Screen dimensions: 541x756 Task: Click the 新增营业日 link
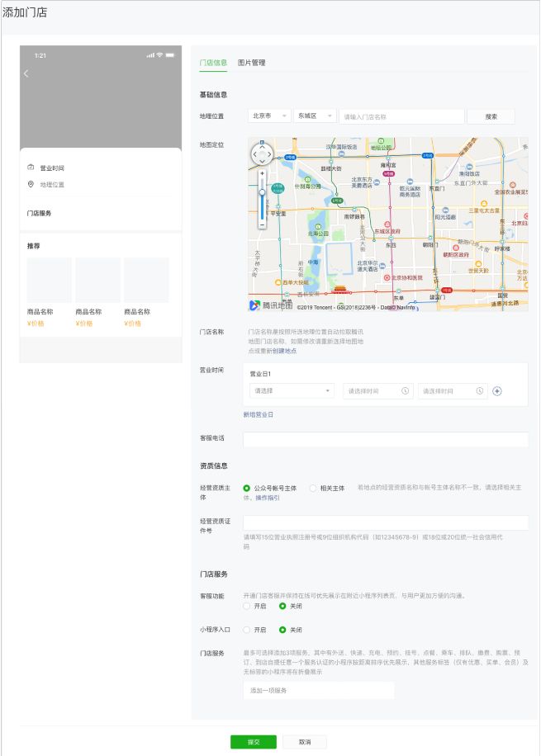pyautogui.click(x=259, y=414)
